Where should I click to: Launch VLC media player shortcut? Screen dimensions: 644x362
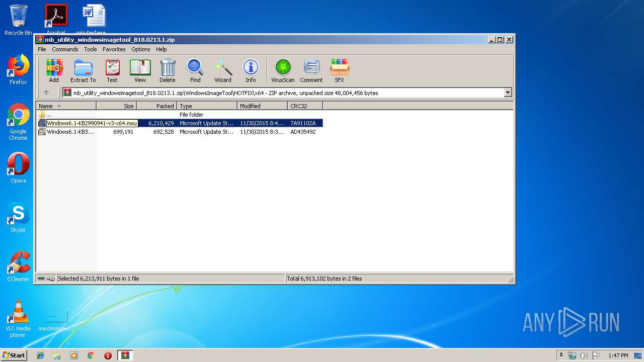point(18,319)
